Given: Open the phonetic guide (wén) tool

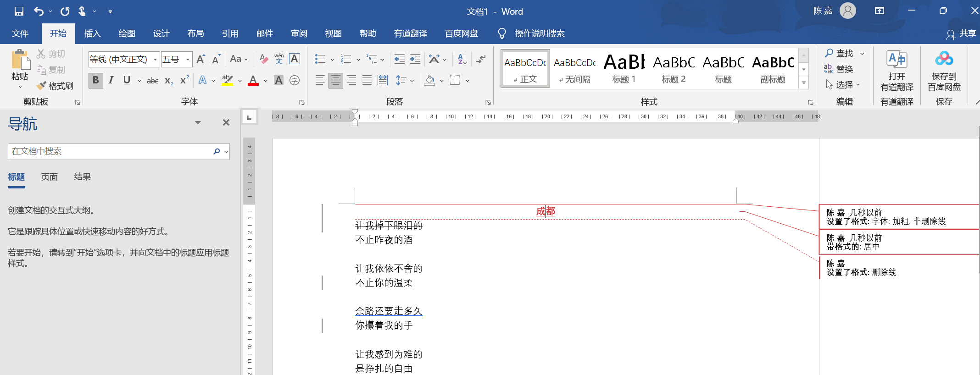Looking at the screenshot, I should [x=279, y=59].
